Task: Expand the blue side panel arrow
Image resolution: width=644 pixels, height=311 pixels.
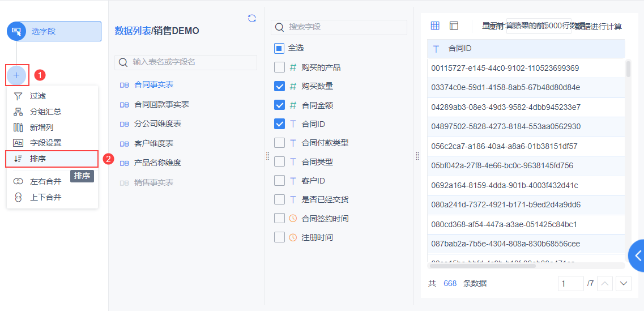Action: click(637, 255)
